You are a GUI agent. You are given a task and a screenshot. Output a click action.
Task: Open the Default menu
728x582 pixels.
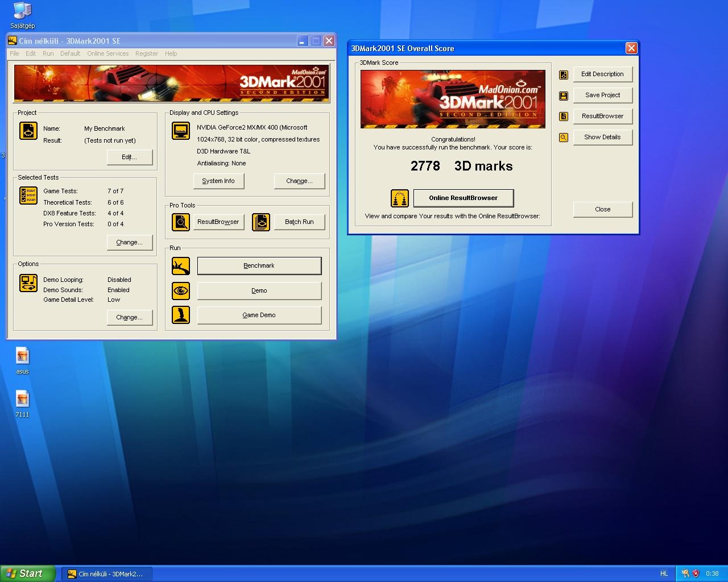[x=71, y=53]
